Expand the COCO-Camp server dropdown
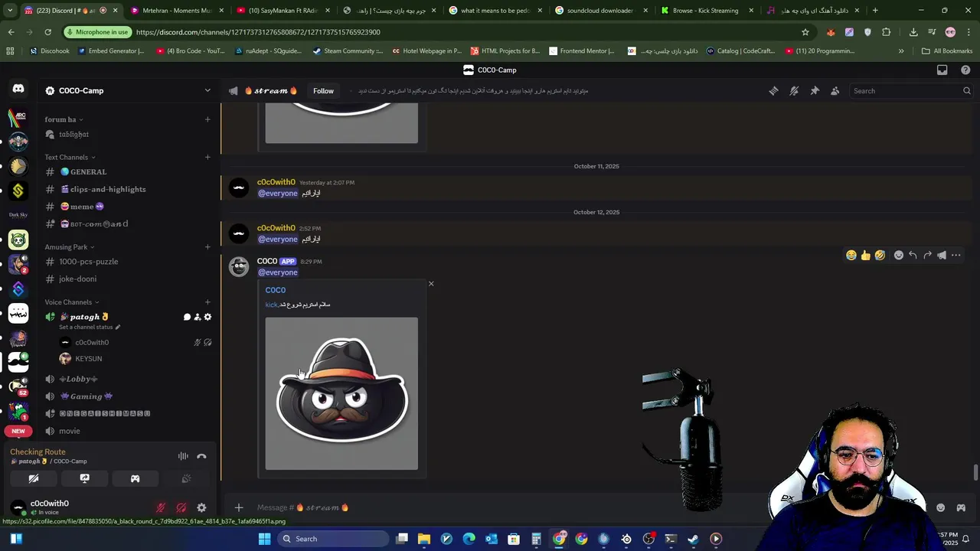This screenshot has width=980, height=551. tap(207, 90)
